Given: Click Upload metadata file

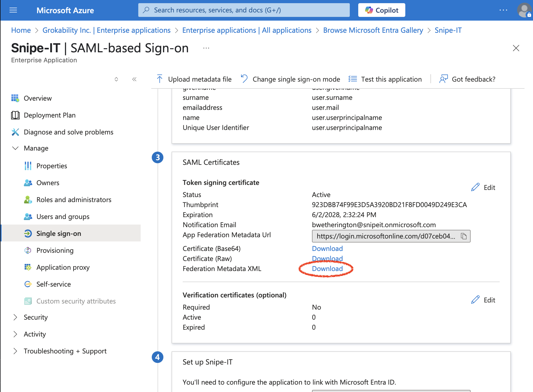Looking at the screenshot, I should 194,79.
